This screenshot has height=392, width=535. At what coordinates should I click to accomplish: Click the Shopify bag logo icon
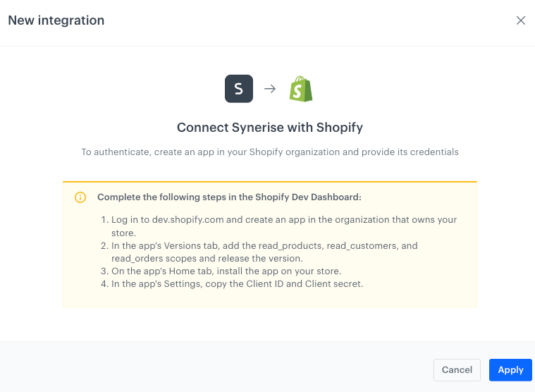[301, 89]
